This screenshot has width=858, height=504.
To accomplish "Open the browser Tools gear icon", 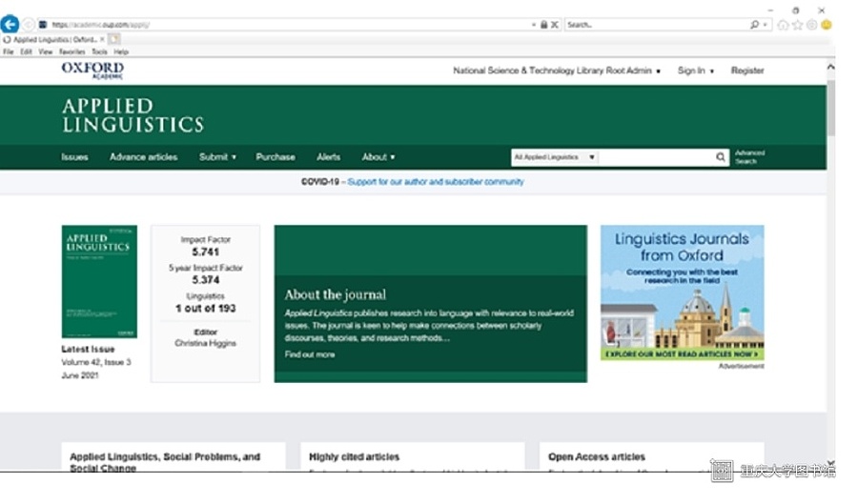I will 812,25.
